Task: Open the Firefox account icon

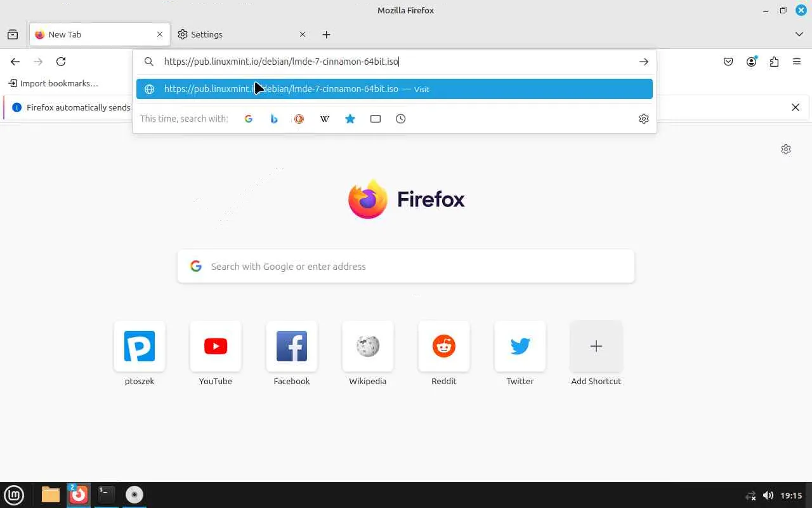Action: coord(751,62)
